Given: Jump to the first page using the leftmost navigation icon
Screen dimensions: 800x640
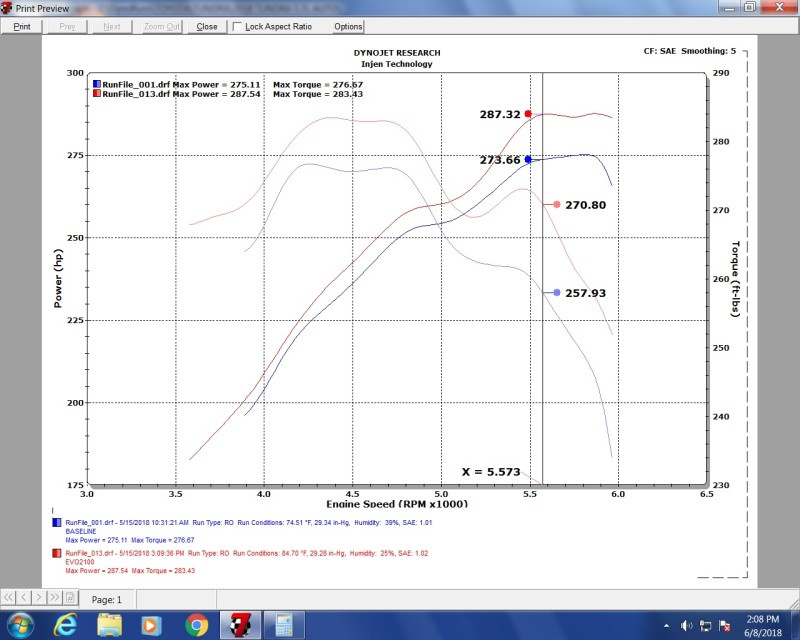Looking at the screenshot, I should pos(8,598).
